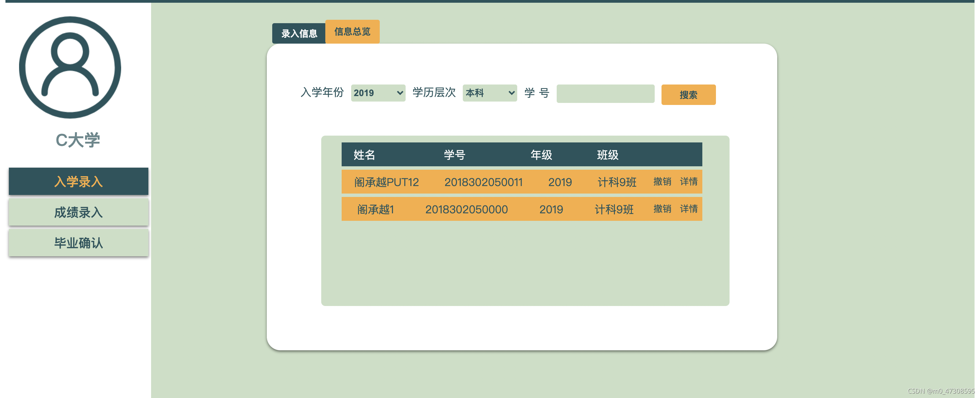View 详情 for student 阁承越1
This screenshot has height=398, width=980.
(688, 209)
